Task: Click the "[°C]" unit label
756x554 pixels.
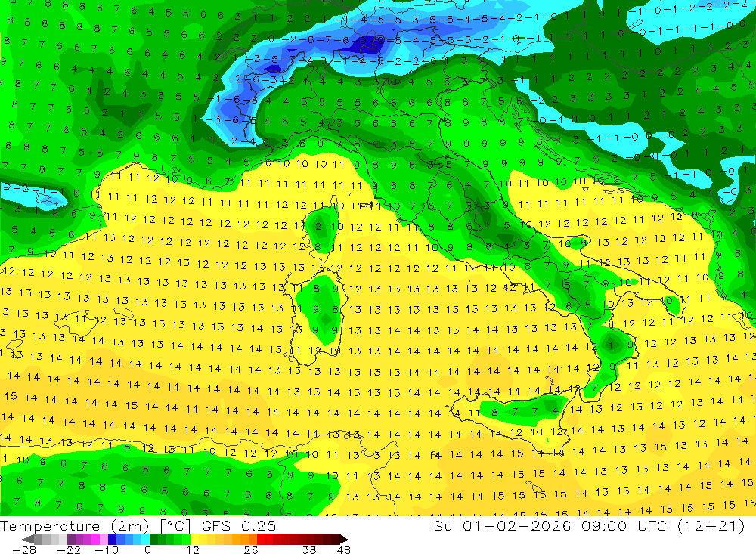Action: coord(175,526)
